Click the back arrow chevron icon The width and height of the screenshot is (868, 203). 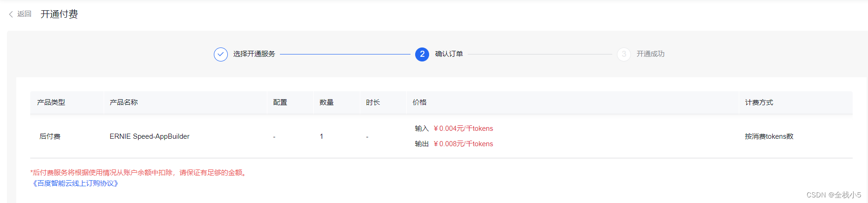click(x=11, y=14)
